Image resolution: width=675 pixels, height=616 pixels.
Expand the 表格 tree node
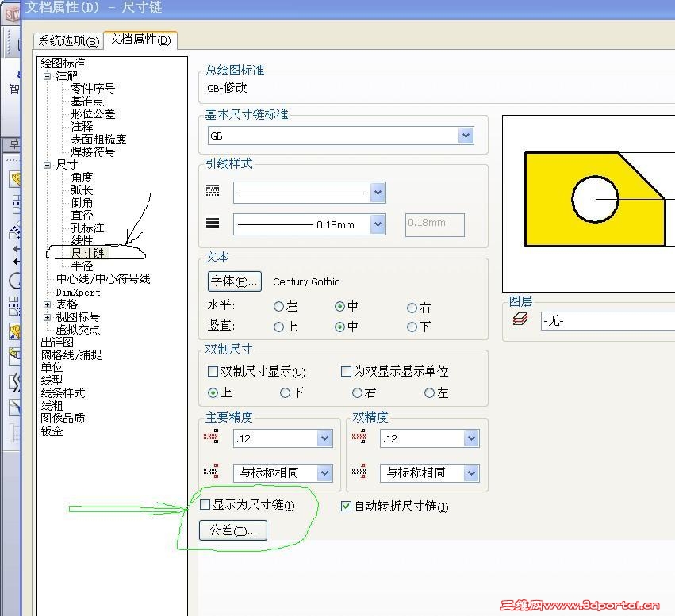coord(47,304)
